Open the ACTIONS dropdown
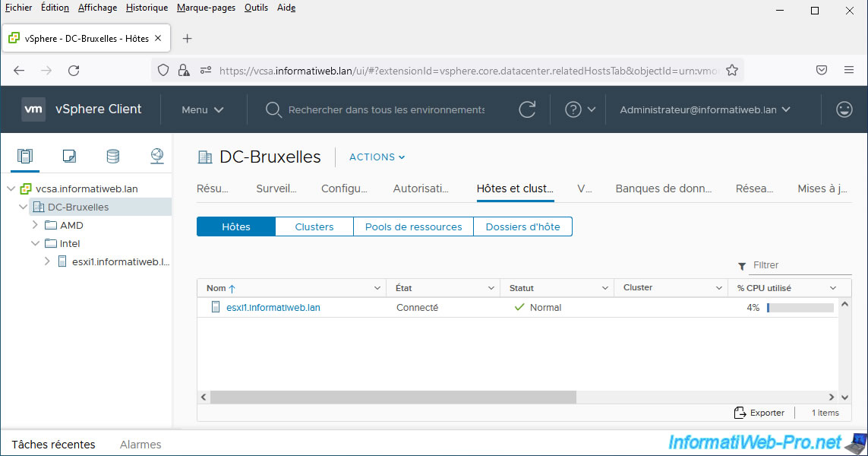Image resolution: width=868 pixels, height=456 pixels. (377, 157)
